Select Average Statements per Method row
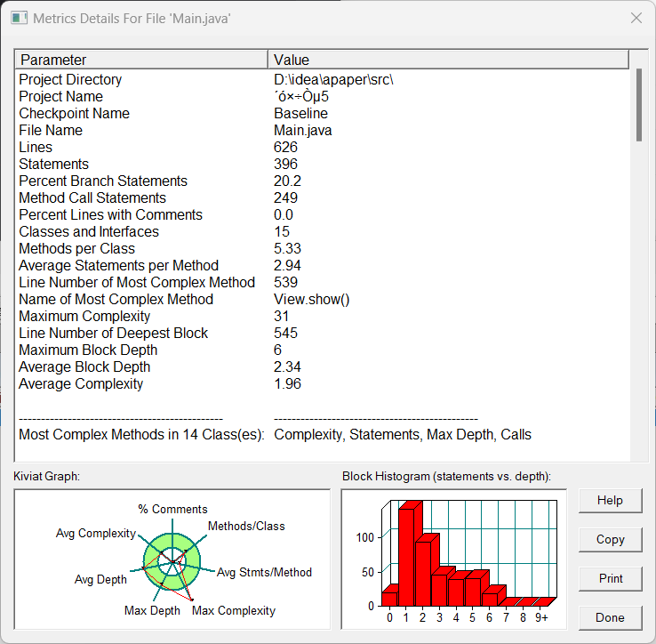Viewport: 656px width, 644px height. [322, 265]
